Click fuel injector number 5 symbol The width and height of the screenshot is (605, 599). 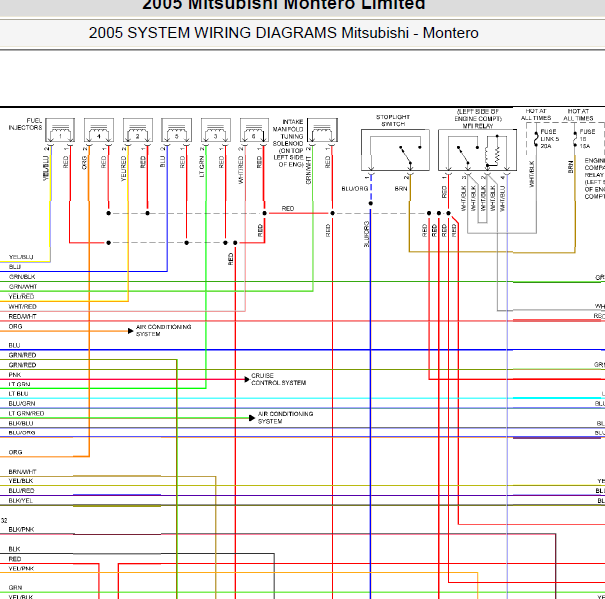177,131
